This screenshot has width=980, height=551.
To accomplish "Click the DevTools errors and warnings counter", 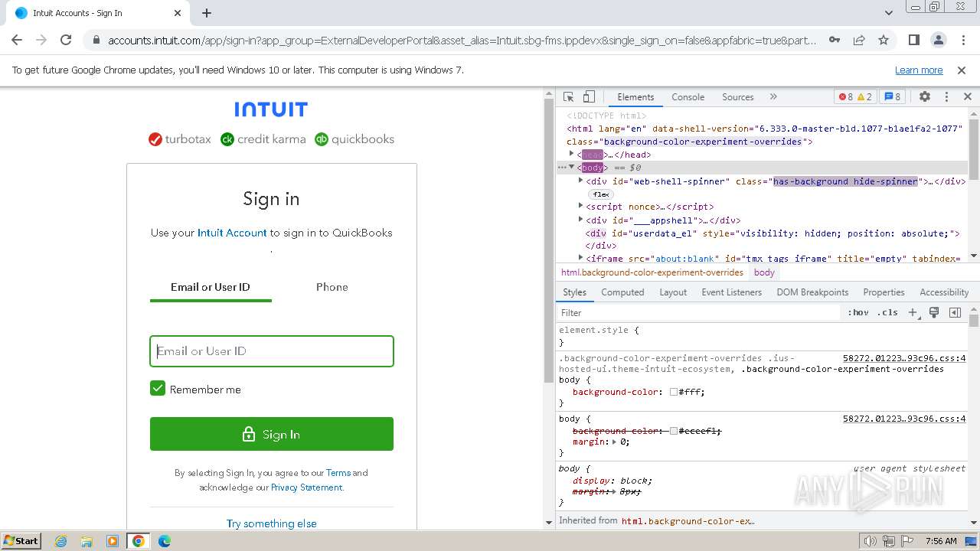I will [855, 96].
